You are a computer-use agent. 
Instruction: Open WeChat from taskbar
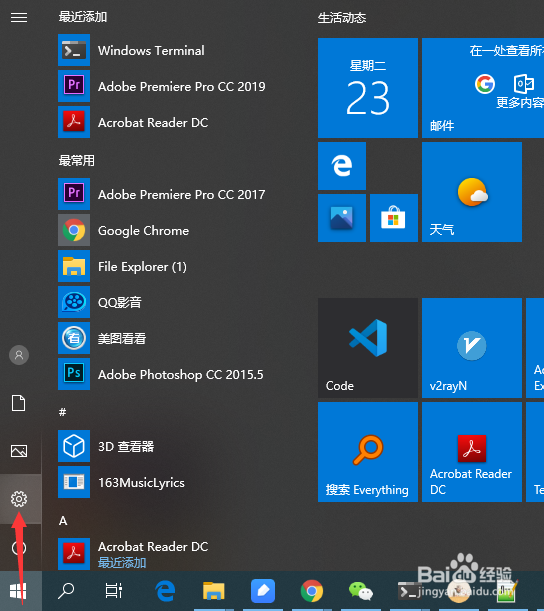(361, 591)
